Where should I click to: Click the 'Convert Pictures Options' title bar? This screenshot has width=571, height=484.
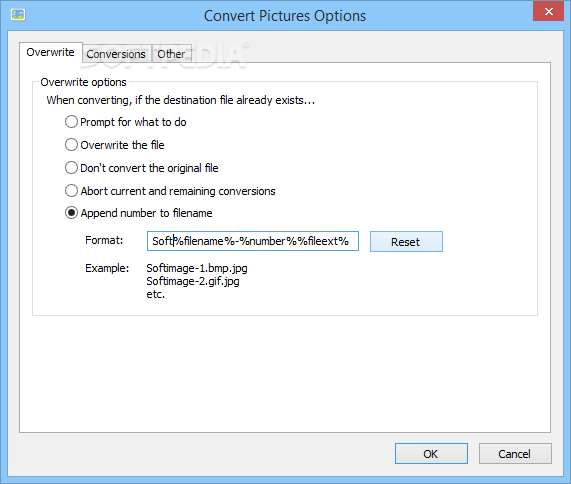[285, 16]
